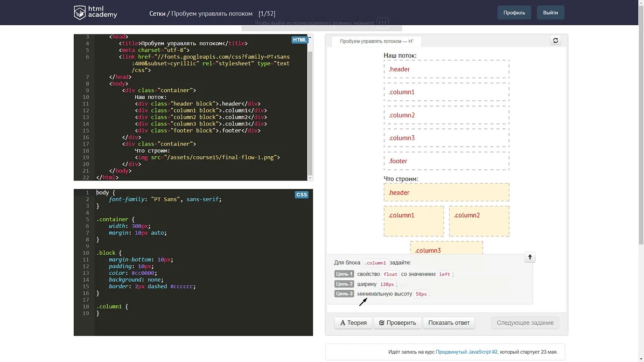The image size is (644, 362).
Task: Click the Пробуем управлять потоком header title
Action: click(x=212, y=14)
